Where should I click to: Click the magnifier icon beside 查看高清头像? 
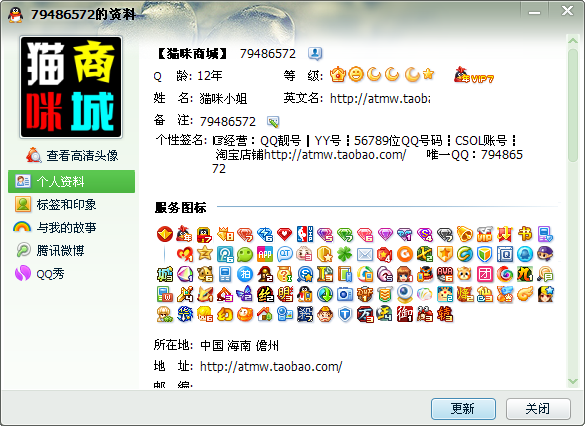coord(34,155)
